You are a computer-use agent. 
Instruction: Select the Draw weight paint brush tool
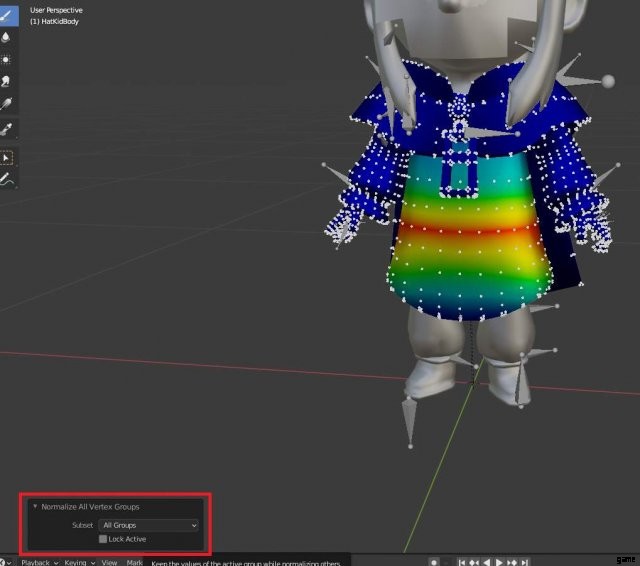pos(7,15)
